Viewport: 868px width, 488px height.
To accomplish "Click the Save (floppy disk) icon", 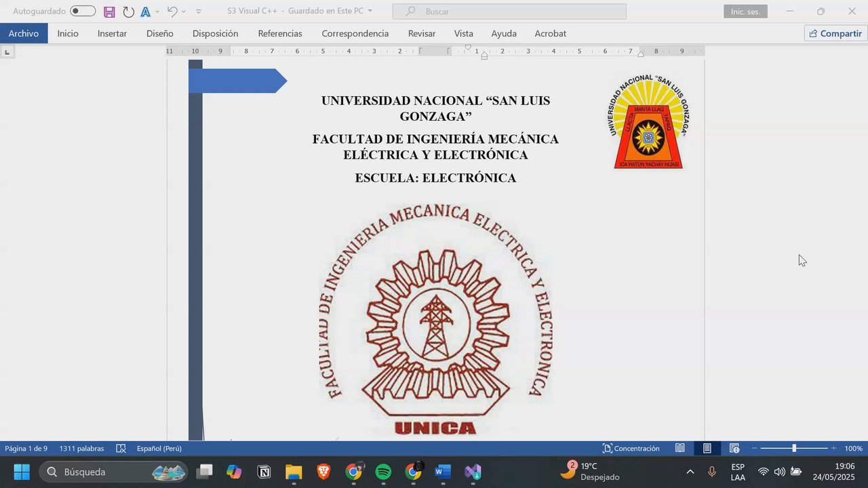I will [109, 12].
